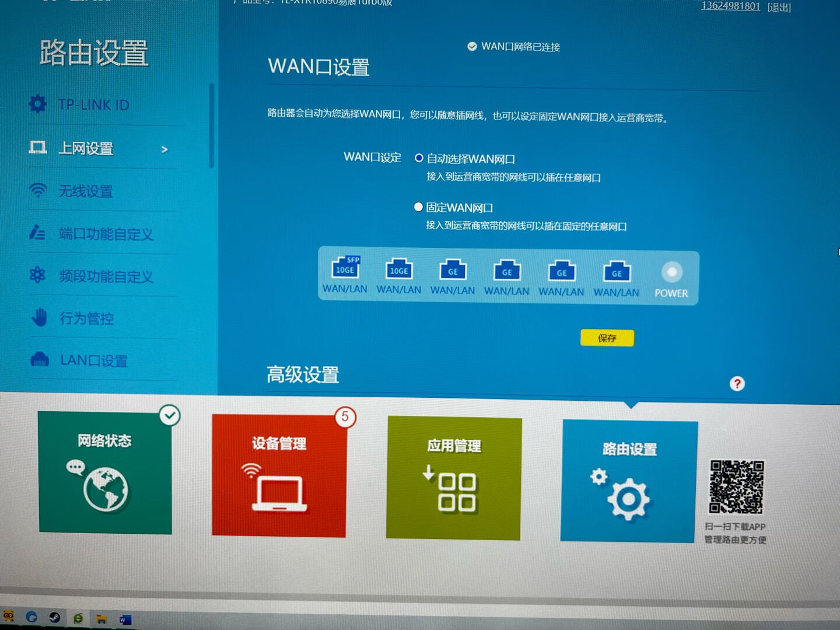Click the APP download QR code
The width and height of the screenshot is (840, 630).
pyautogui.click(x=736, y=487)
